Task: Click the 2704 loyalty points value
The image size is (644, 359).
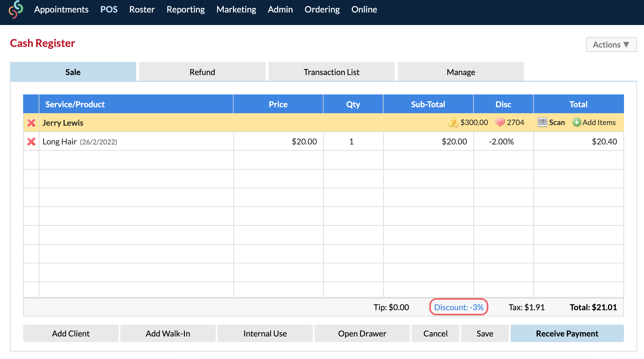Action: 515,122
